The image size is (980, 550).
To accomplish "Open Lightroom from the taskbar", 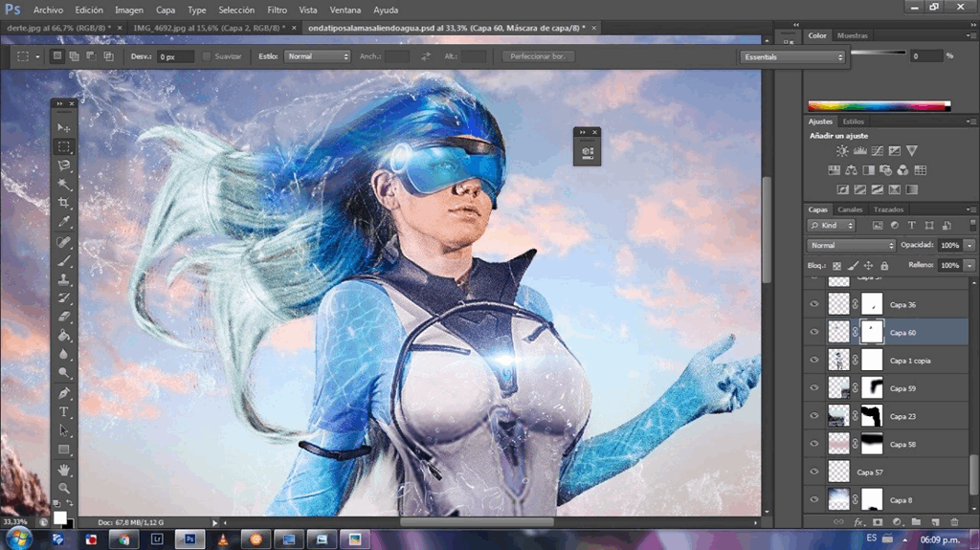I will tap(157, 539).
